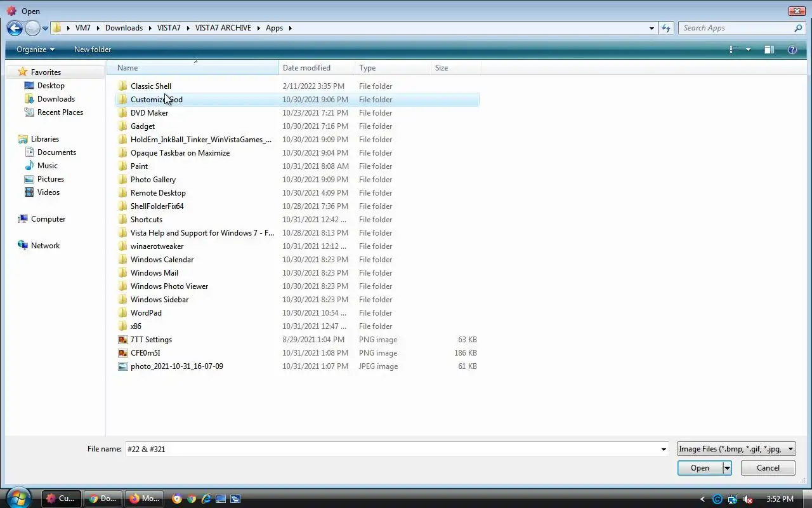Select the WordPad folder icon
This screenshot has width=812, height=508.
click(x=123, y=312)
